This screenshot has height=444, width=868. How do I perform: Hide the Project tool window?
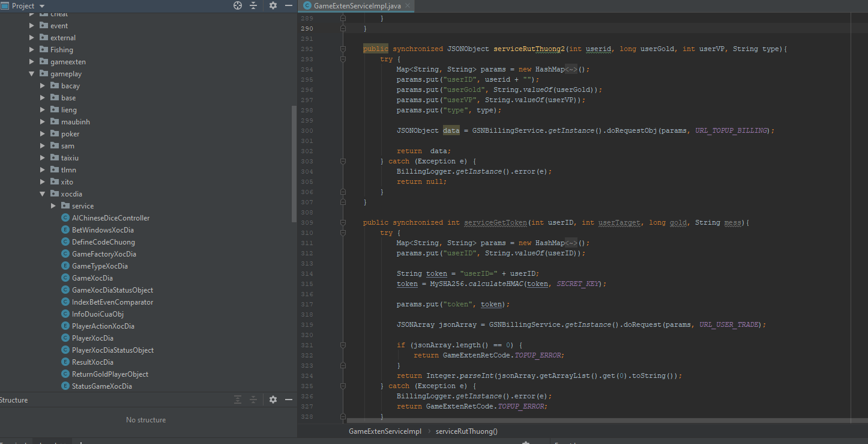coord(289,5)
